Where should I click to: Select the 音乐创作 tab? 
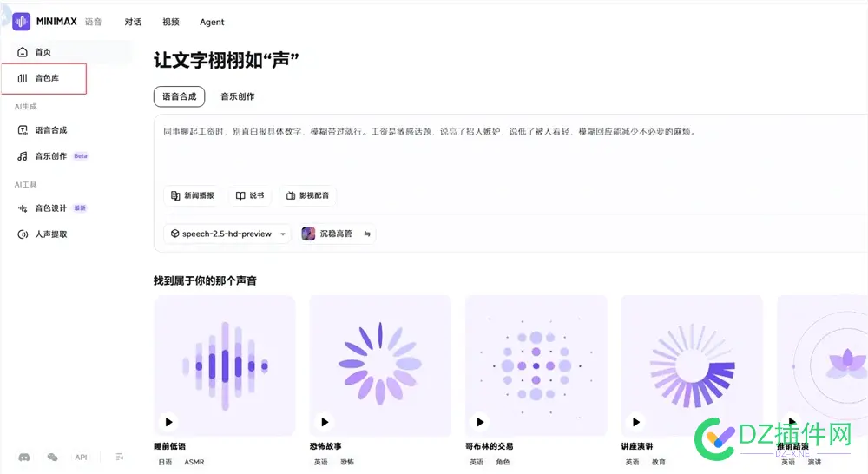click(x=238, y=96)
